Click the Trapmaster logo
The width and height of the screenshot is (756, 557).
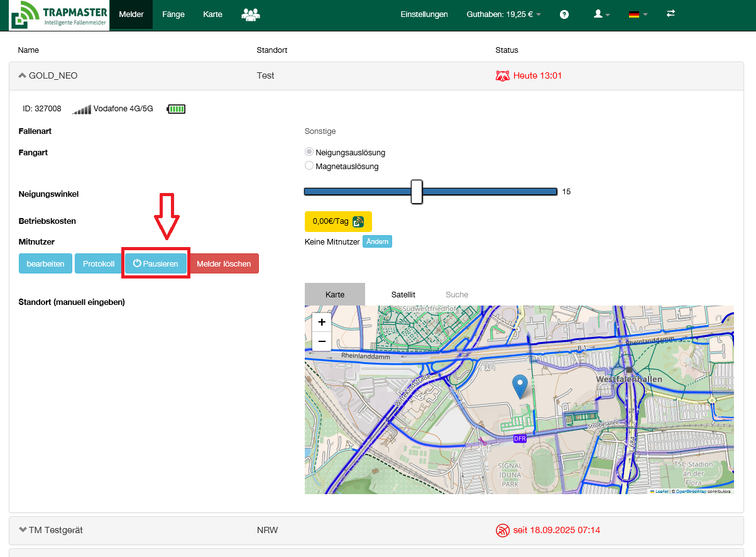(59, 15)
